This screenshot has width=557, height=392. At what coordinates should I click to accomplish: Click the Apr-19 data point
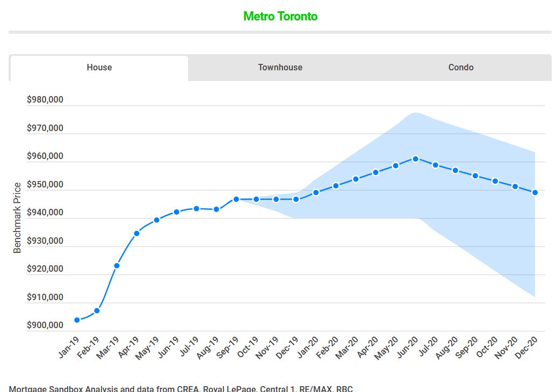(x=137, y=233)
